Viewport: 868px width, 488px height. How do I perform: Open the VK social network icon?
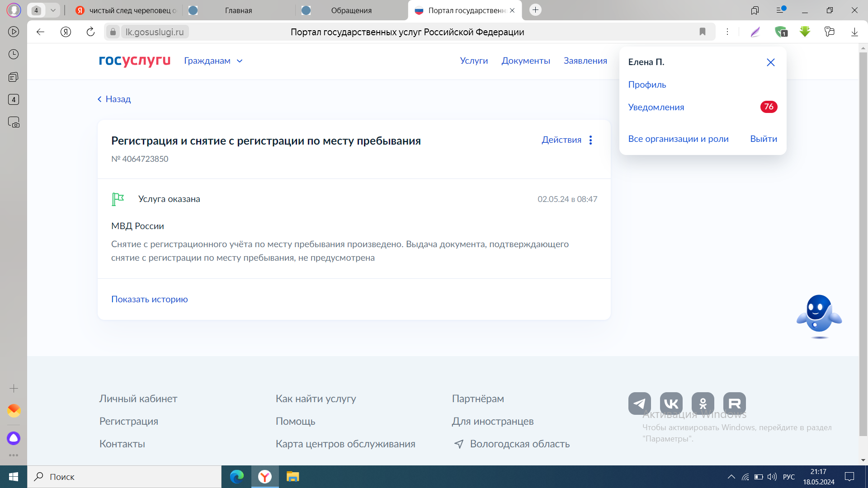click(671, 403)
